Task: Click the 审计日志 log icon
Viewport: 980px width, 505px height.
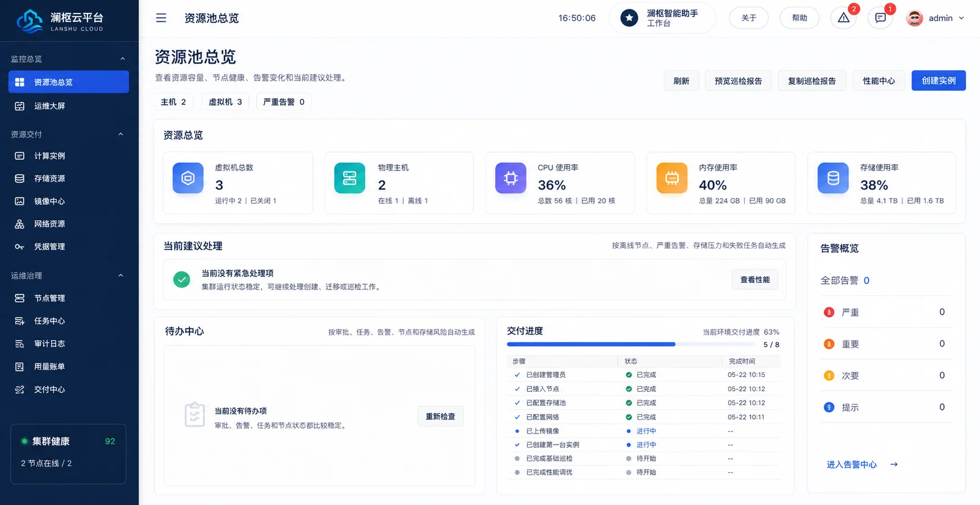Action: tap(20, 344)
